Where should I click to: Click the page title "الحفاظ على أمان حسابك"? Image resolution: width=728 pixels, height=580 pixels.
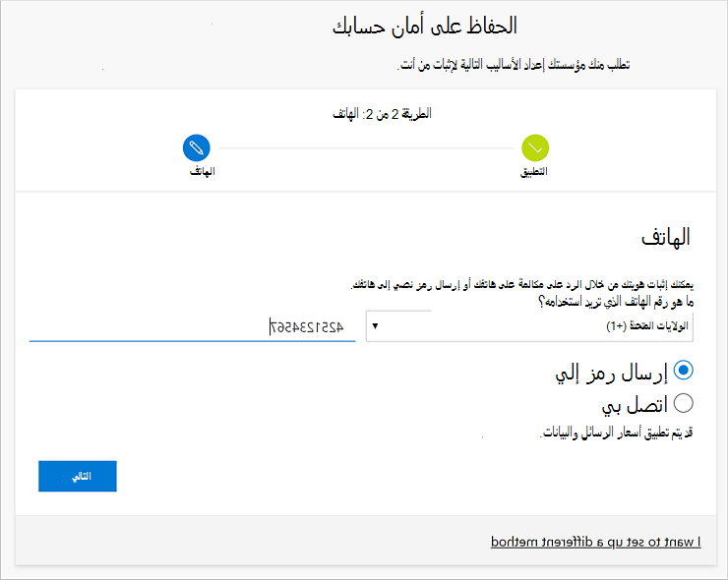click(424, 26)
